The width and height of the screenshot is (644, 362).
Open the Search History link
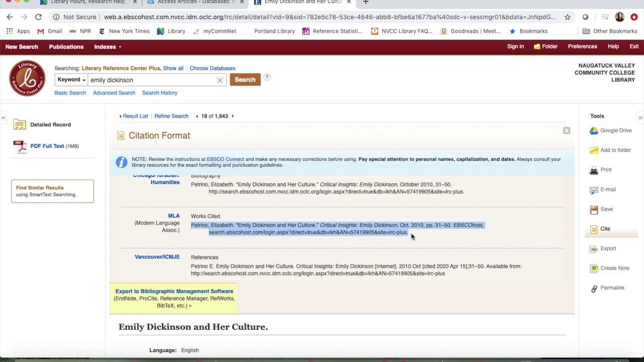159,93
